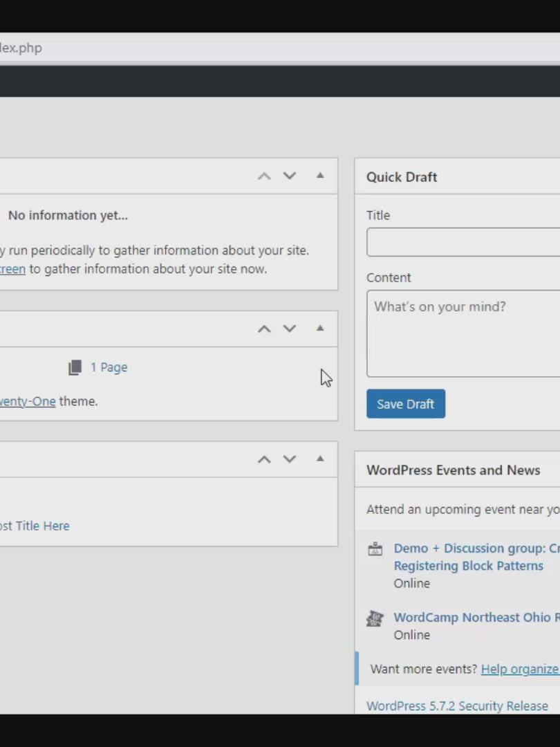Click the move-down arrow on the Site Health panel
The width and height of the screenshot is (560, 747).
point(290,176)
